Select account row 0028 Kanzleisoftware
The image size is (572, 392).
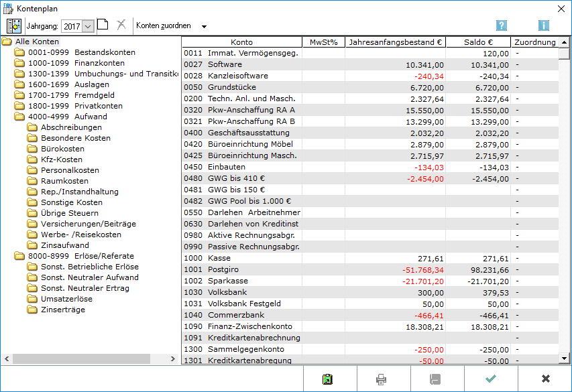pyautogui.click(x=370, y=76)
